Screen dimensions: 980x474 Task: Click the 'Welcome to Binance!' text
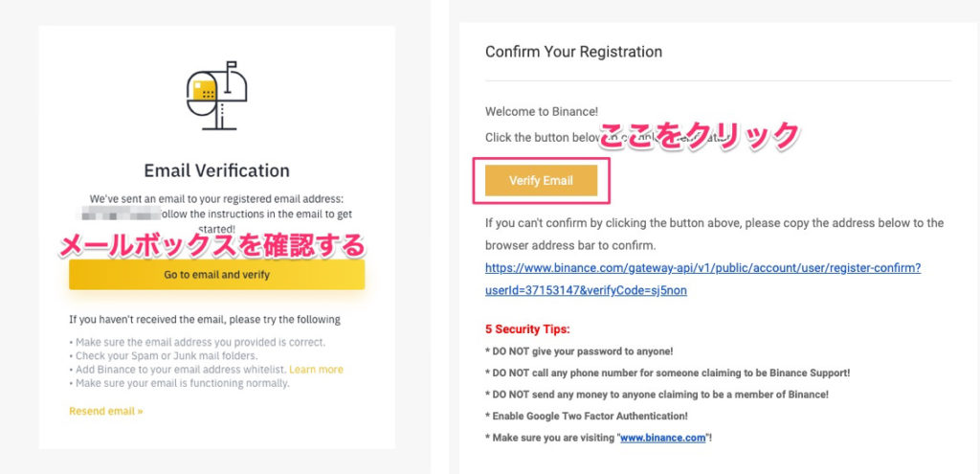(541, 112)
